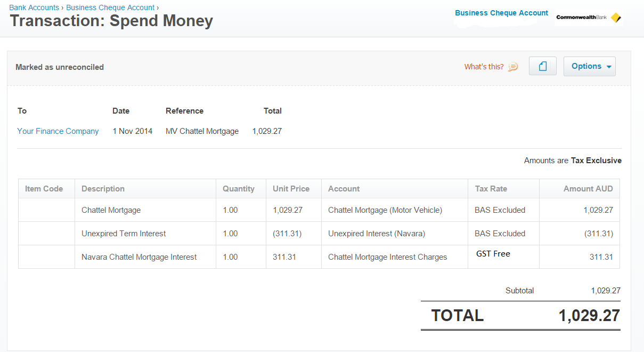The image size is (644, 352).
Task: Click the attach files document icon button
Action: coord(542,66)
